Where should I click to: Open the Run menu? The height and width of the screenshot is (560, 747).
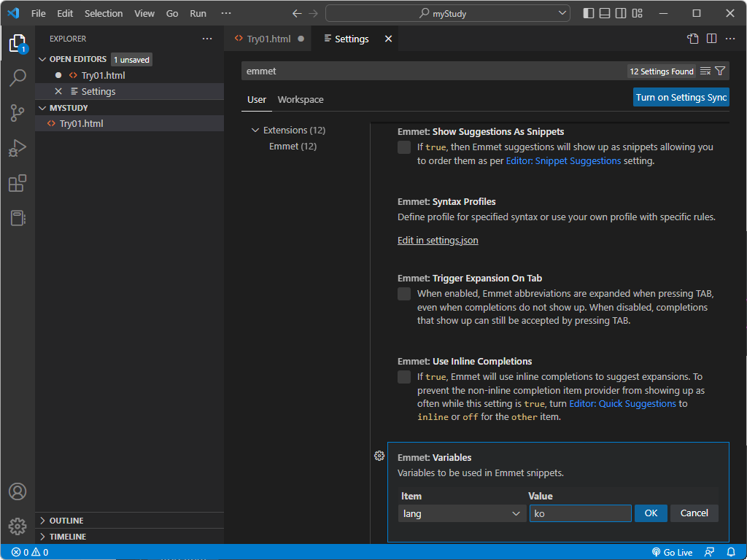pyautogui.click(x=198, y=13)
